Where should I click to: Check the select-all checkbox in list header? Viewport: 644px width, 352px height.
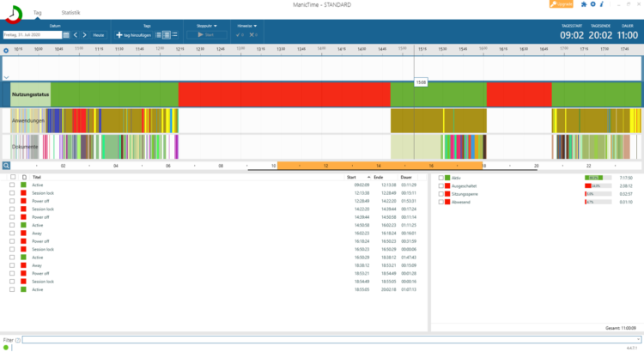(x=12, y=177)
